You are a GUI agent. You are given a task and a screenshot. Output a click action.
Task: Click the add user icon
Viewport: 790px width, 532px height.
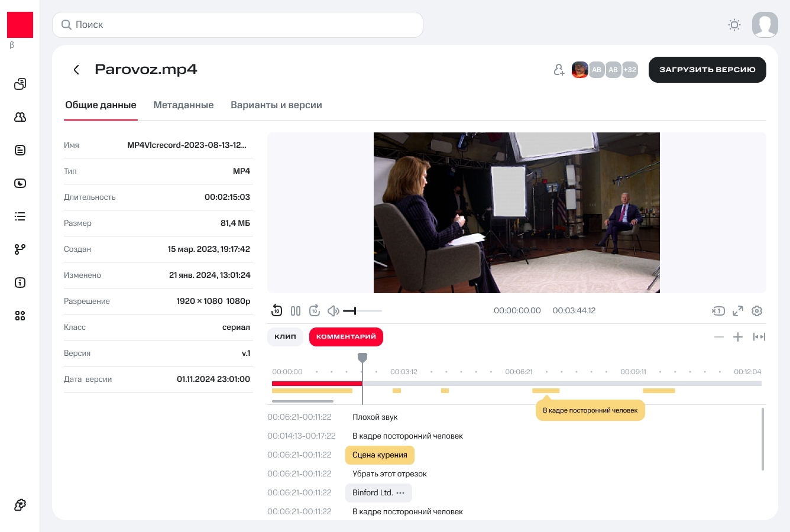pyautogui.click(x=559, y=70)
